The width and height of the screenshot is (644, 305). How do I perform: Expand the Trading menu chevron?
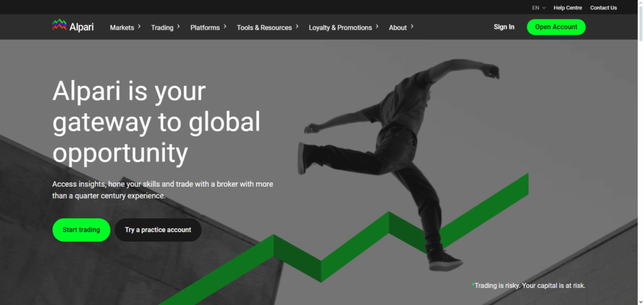coord(179,26)
